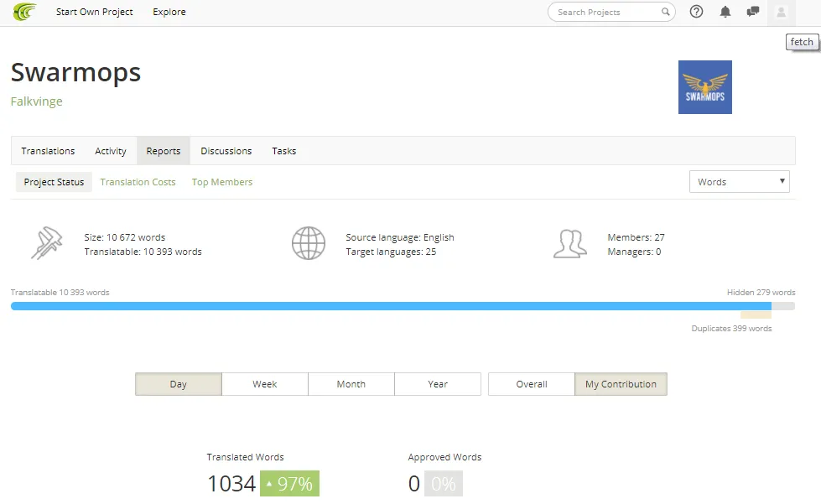This screenshot has height=504, width=821.
Task: Expand the Words unit dropdown
Action: click(740, 182)
